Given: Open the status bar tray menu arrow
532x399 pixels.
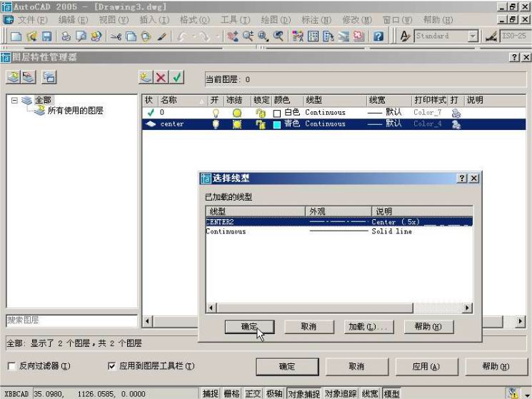Looking at the screenshot, I should 527,395.
